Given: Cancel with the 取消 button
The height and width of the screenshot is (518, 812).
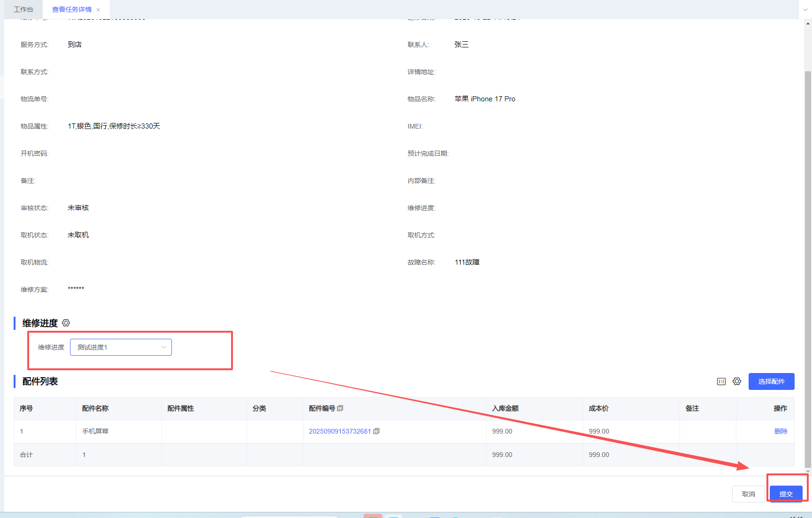Looking at the screenshot, I should tap(748, 494).
